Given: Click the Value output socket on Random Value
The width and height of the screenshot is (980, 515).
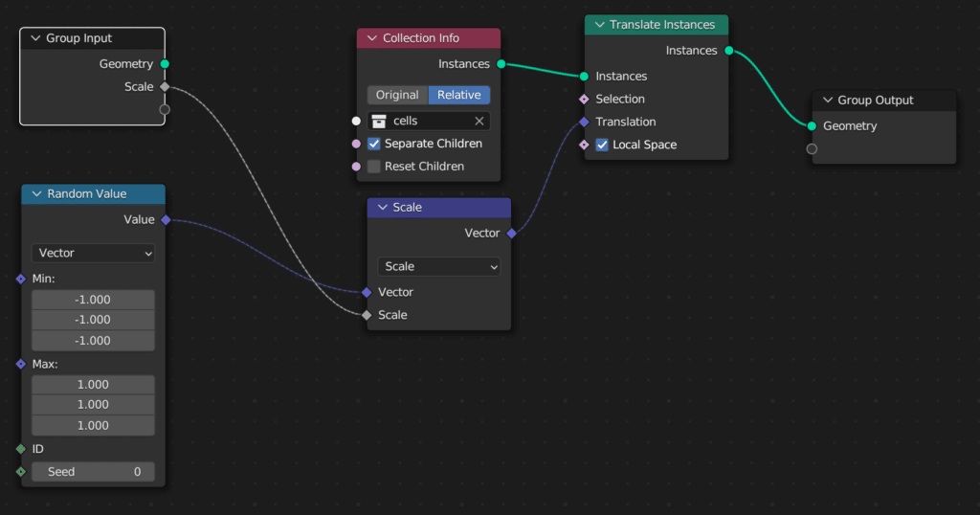Looking at the screenshot, I should click(166, 220).
